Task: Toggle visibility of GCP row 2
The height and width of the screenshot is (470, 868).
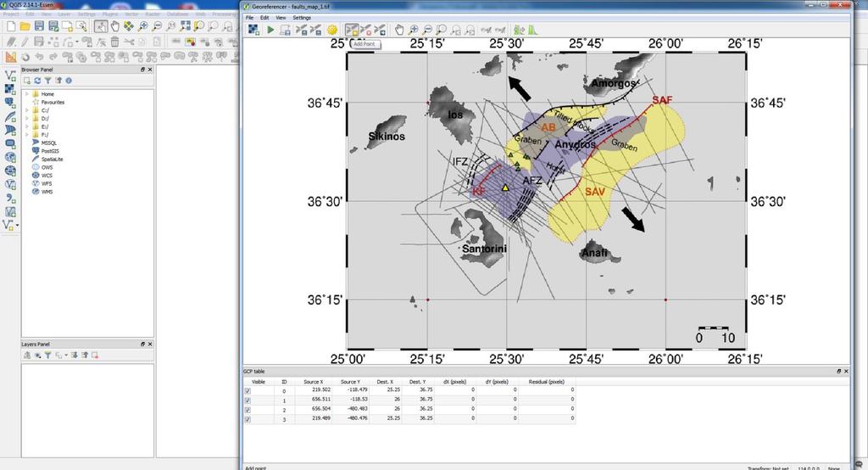Action: pyautogui.click(x=248, y=410)
